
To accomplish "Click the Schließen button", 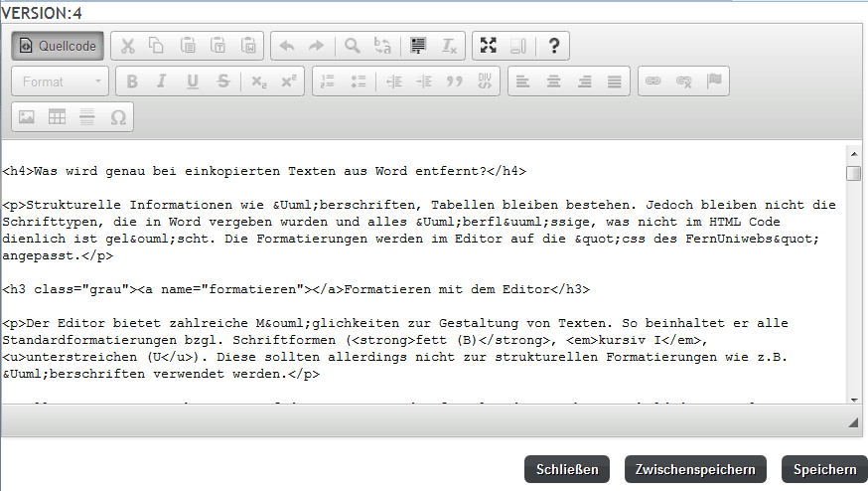I will coord(567,469).
